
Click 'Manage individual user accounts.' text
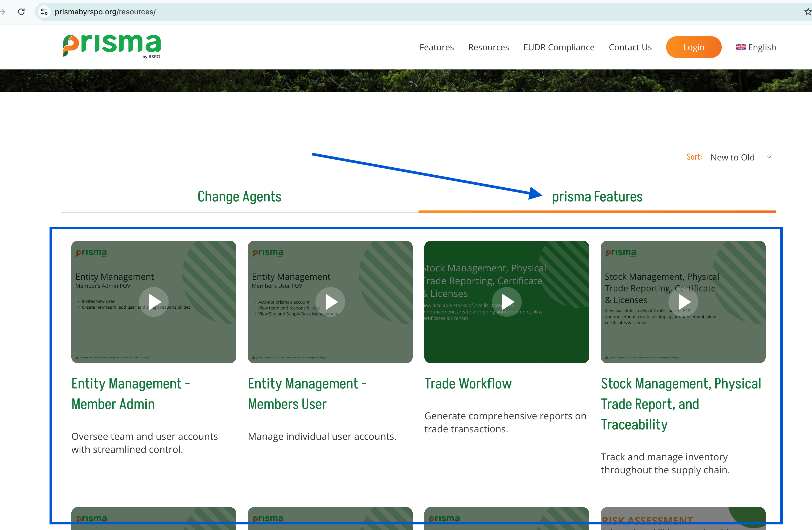click(x=322, y=437)
